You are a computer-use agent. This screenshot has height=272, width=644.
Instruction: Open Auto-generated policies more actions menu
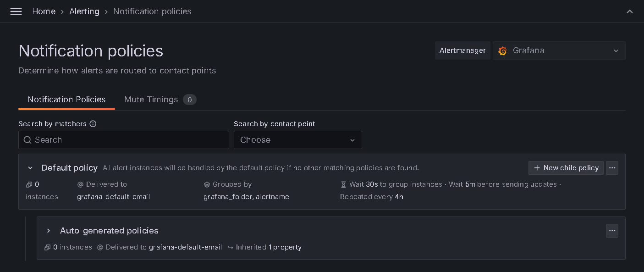(x=612, y=231)
